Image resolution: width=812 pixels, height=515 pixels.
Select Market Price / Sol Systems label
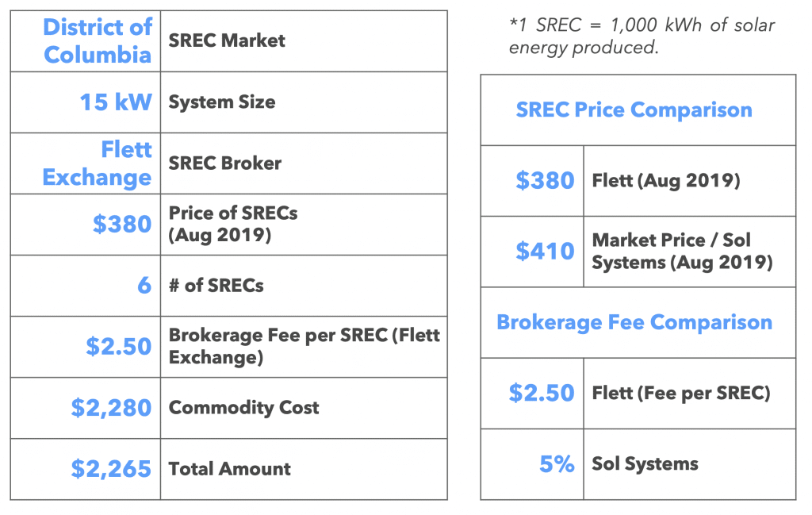tap(682, 251)
